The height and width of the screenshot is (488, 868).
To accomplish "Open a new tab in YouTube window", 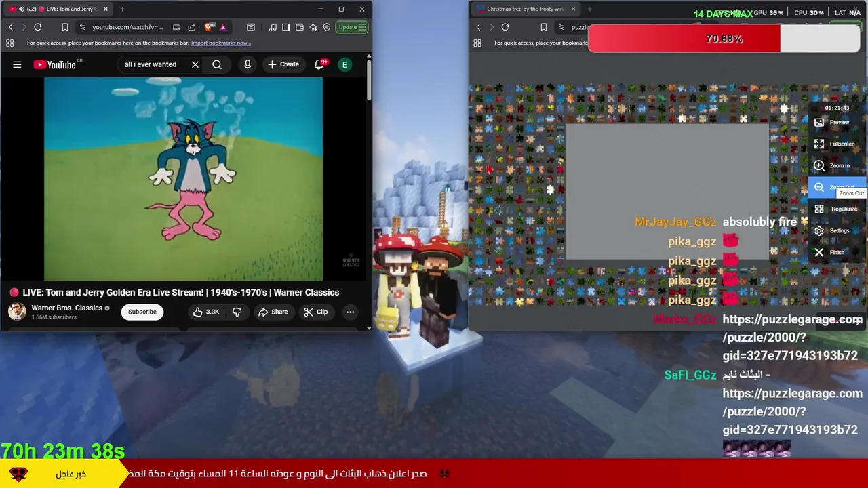I will coord(122,9).
